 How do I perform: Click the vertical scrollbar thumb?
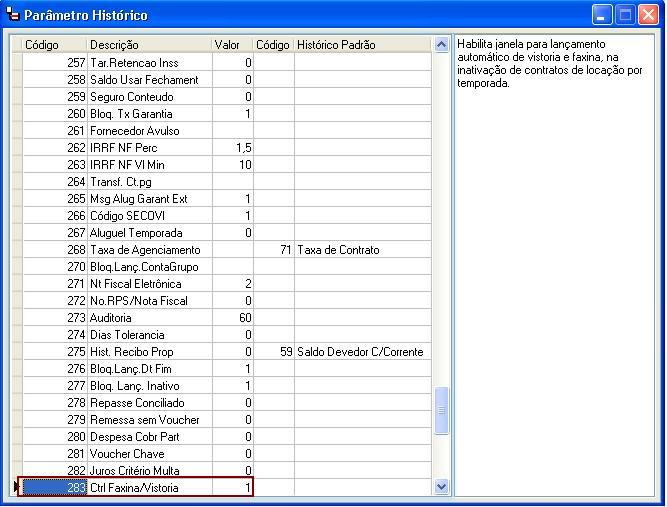click(x=442, y=411)
